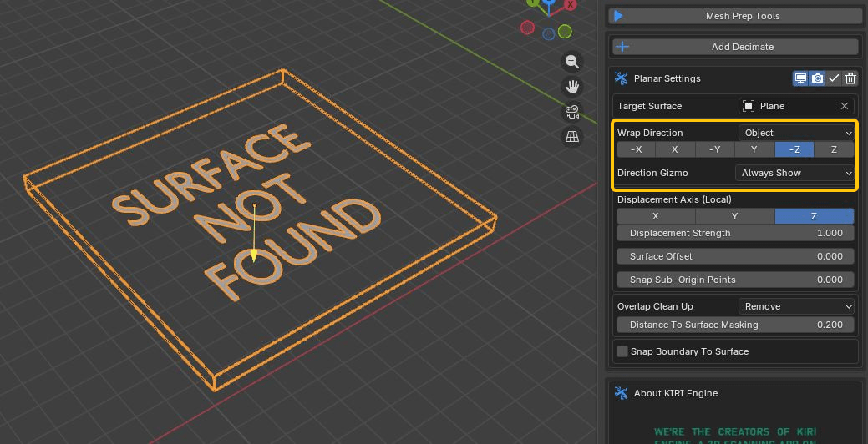Toggle camera view with camera icon
Viewport: 868px width, 444px height.
point(572,112)
